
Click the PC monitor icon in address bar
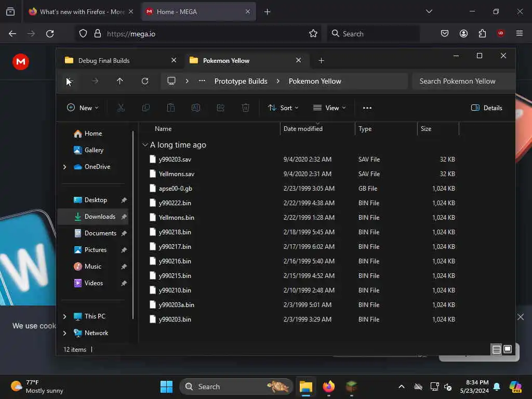[x=171, y=81]
